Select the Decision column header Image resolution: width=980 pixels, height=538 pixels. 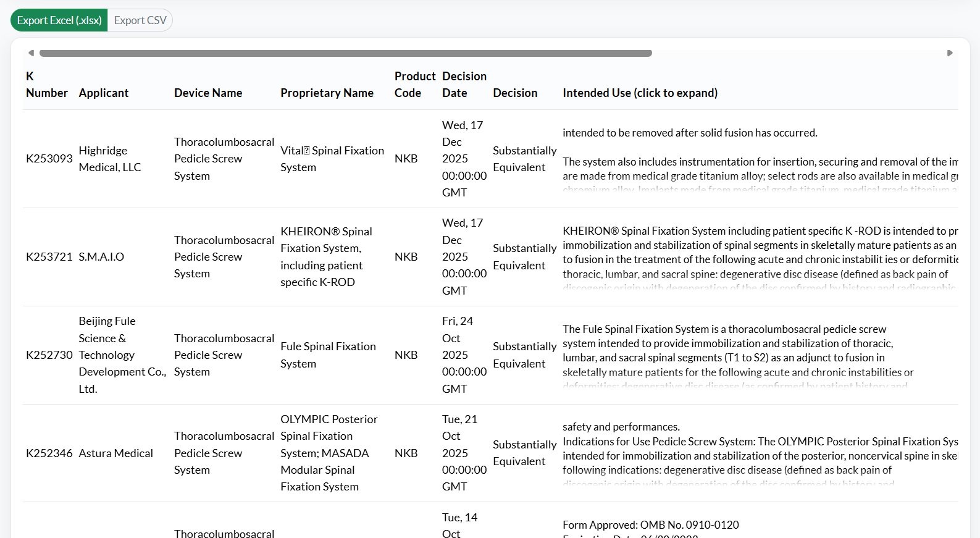pos(515,93)
